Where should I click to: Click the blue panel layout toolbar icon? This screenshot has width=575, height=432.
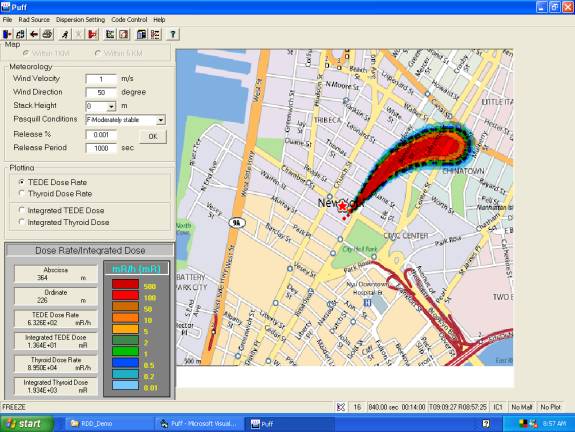(x=142, y=34)
